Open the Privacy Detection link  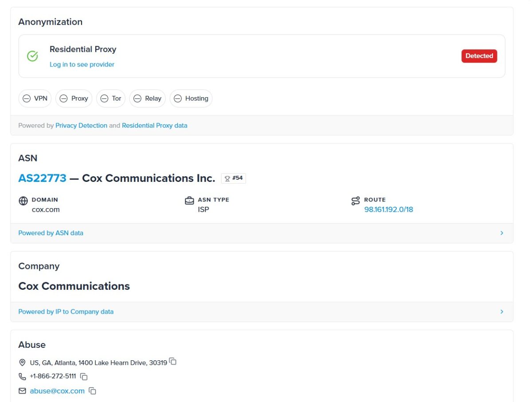[x=81, y=126]
